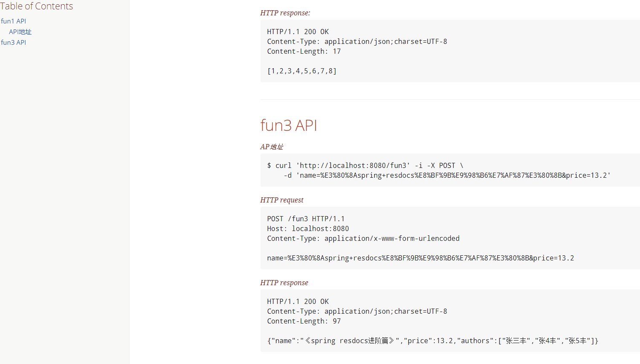The width and height of the screenshot is (640, 364).
Task: Click the -d data line of curl command
Action: tap(447, 175)
